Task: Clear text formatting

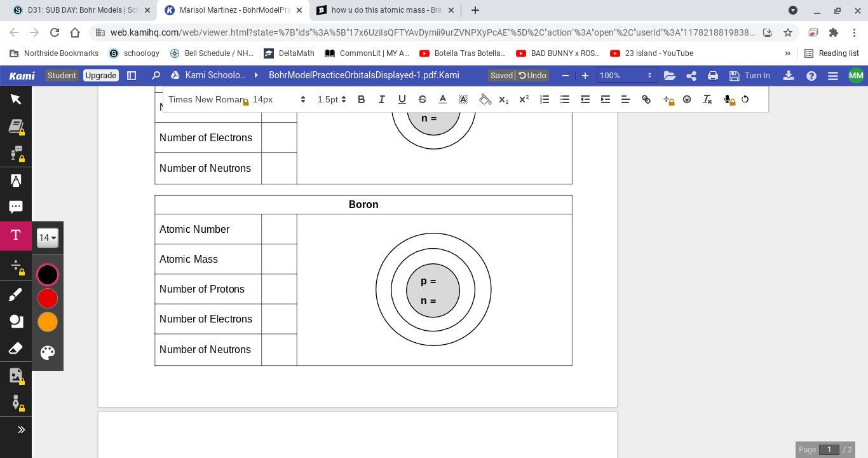Action: (707, 99)
